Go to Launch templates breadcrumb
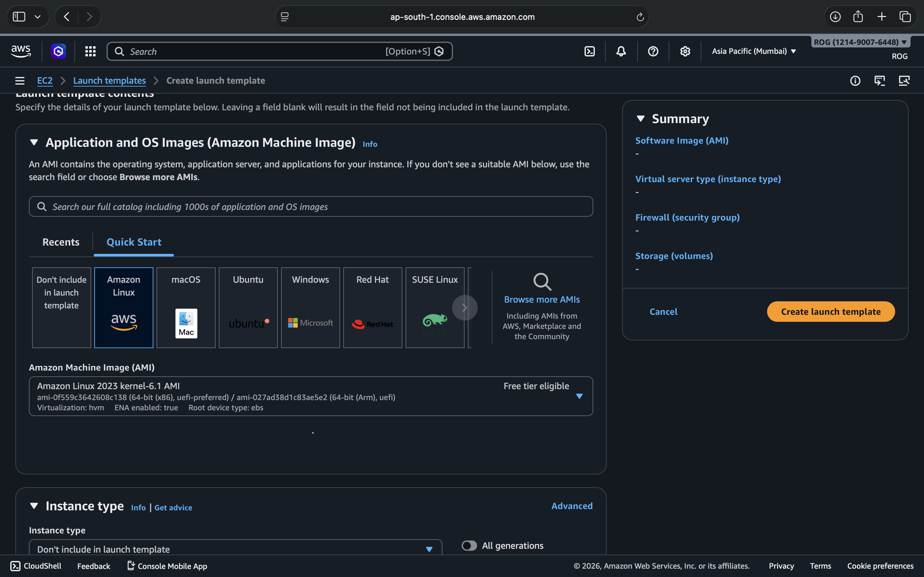The image size is (924, 577). click(x=109, y=80)
